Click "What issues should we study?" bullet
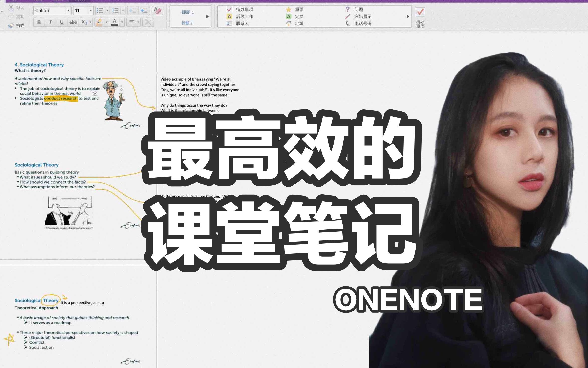588x368 pixels. click(x=48, y=177)
